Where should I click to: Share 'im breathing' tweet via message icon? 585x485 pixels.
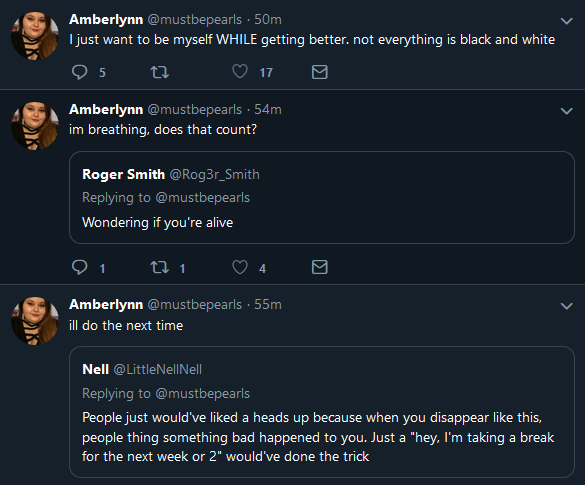[320, 267]
